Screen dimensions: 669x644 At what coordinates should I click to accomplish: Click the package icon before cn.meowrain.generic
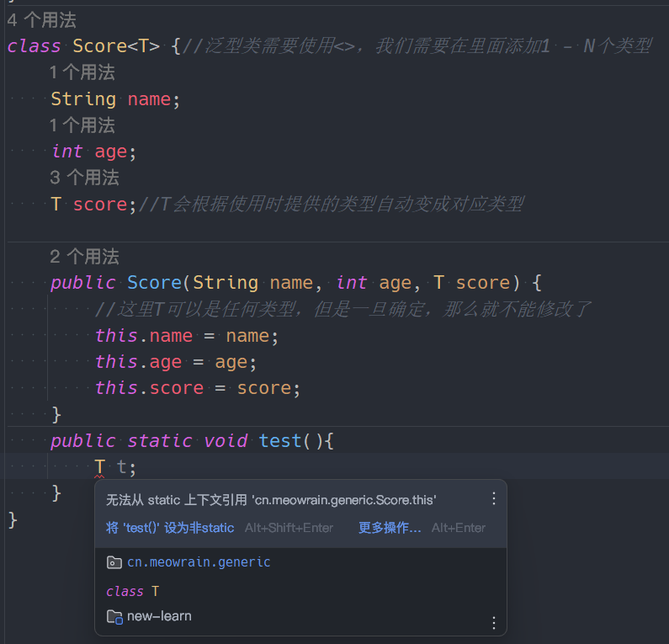click(114, 562)
